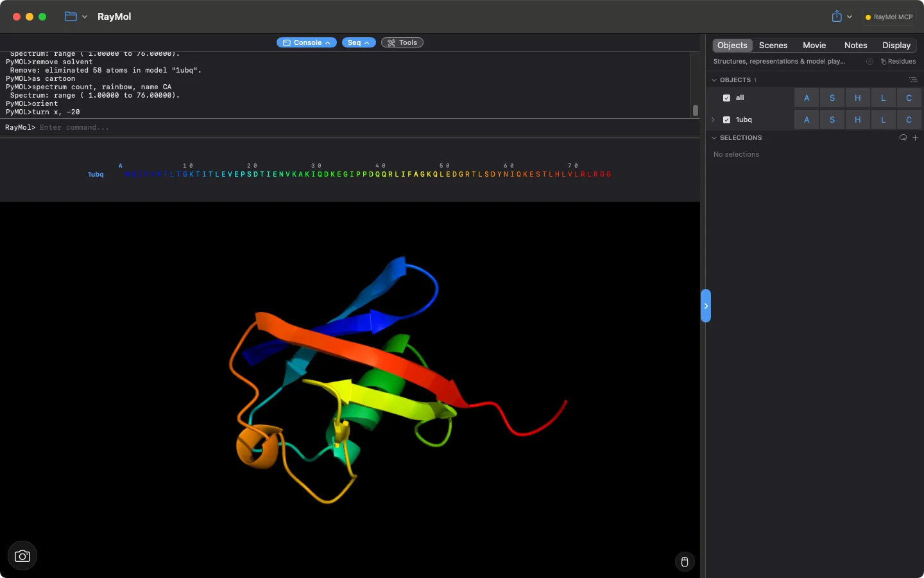The image size is (924, 578).
Task: Open Action menu A for all row
Action: pyautogui.click(x=807, y=98)
